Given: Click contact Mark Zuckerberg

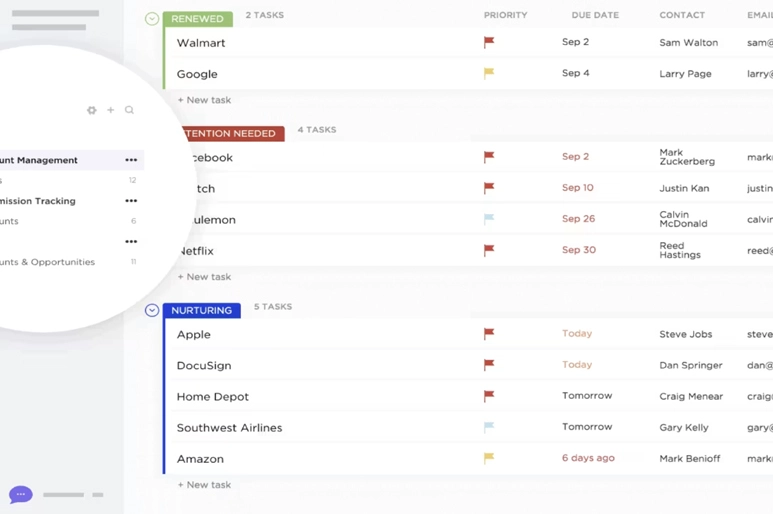Looking at the screenshot, I should coord(687,157).
